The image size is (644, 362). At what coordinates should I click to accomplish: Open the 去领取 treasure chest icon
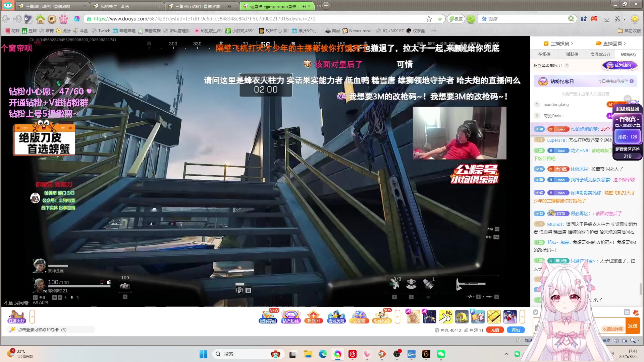click(359, 316)
